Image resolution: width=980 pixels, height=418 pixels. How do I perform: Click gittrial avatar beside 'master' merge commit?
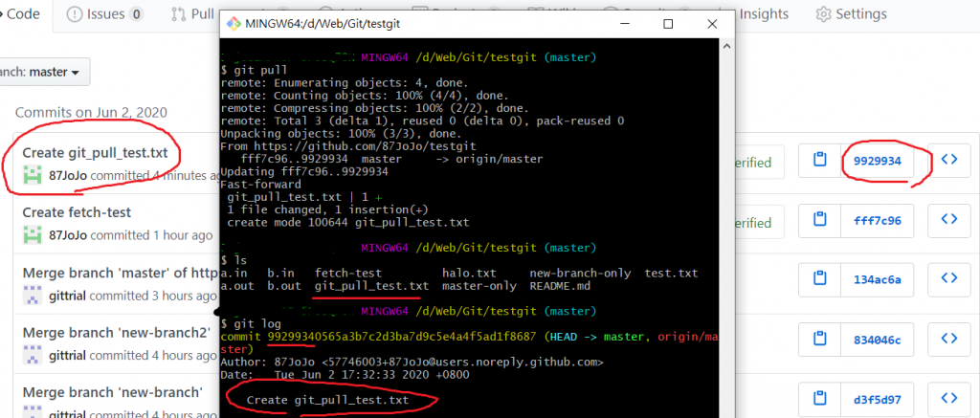pyautogui.click(x=33, y=296)
